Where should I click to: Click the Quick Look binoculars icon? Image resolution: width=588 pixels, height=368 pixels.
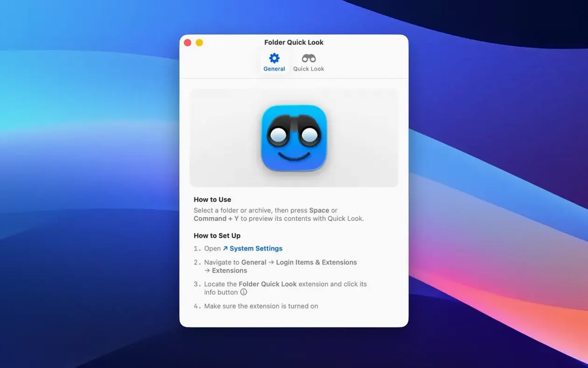pos(309,58)
